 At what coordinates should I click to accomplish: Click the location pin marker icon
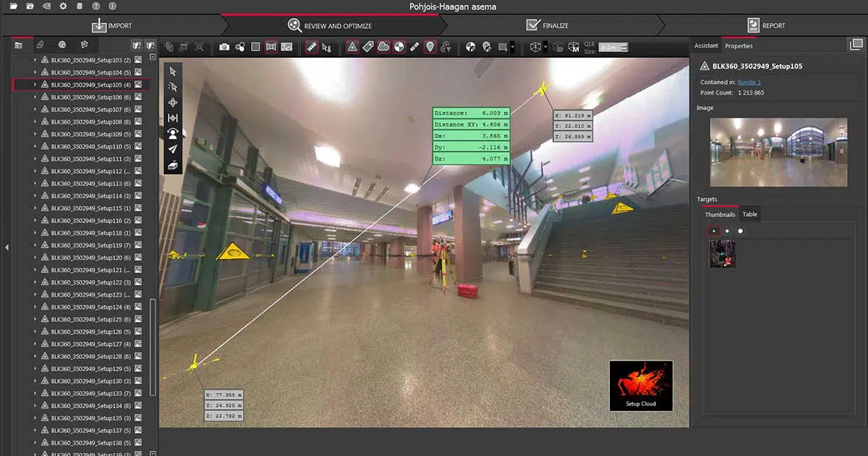[430, 47]
